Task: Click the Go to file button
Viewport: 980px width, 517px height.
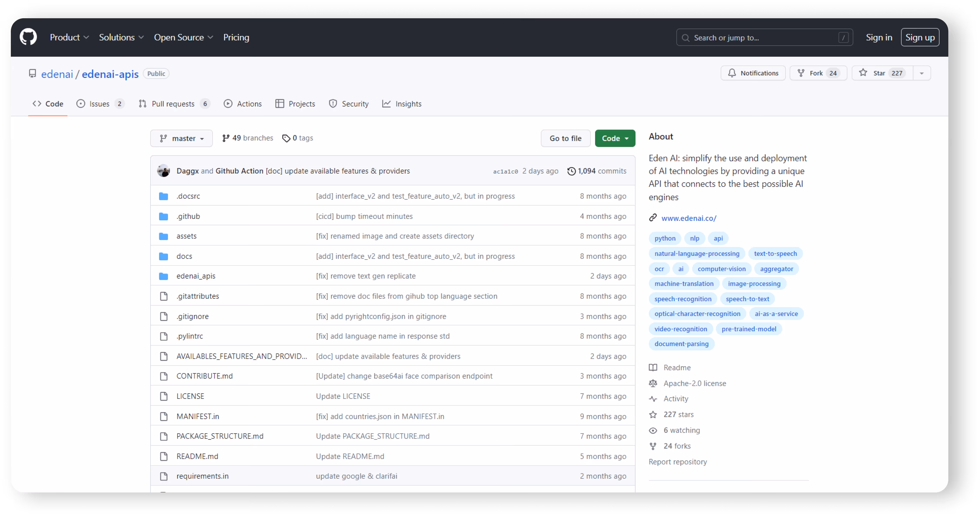Action: pyautogui.click(x=565, y=138)
